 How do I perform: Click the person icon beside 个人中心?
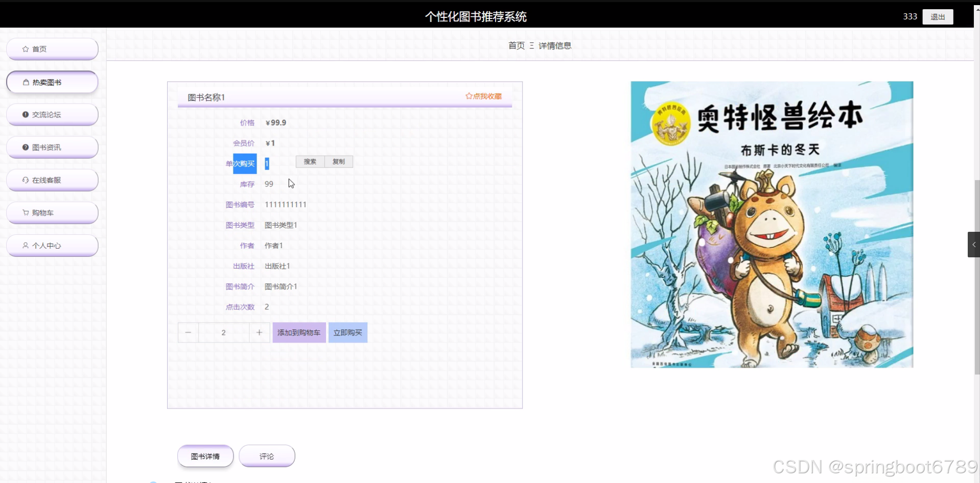[26, 246]
